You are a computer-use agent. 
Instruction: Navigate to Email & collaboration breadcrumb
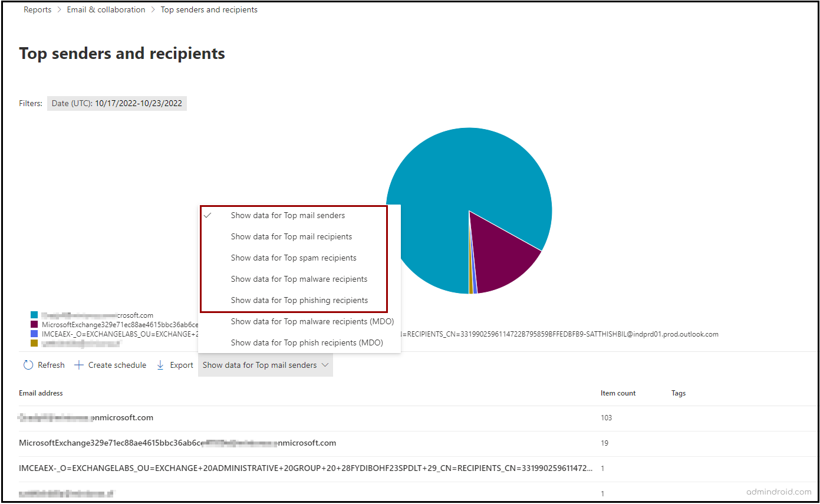(106, 9)
